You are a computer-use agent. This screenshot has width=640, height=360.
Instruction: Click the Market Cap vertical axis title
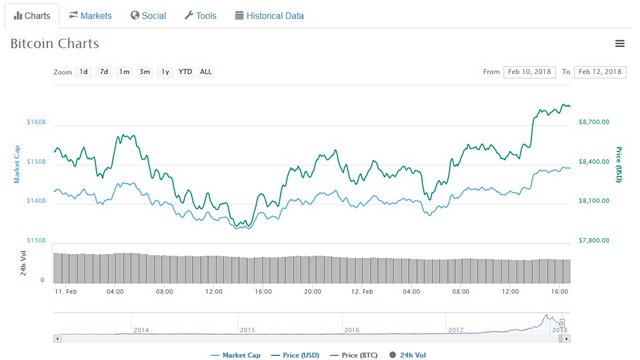click(17, 164)
